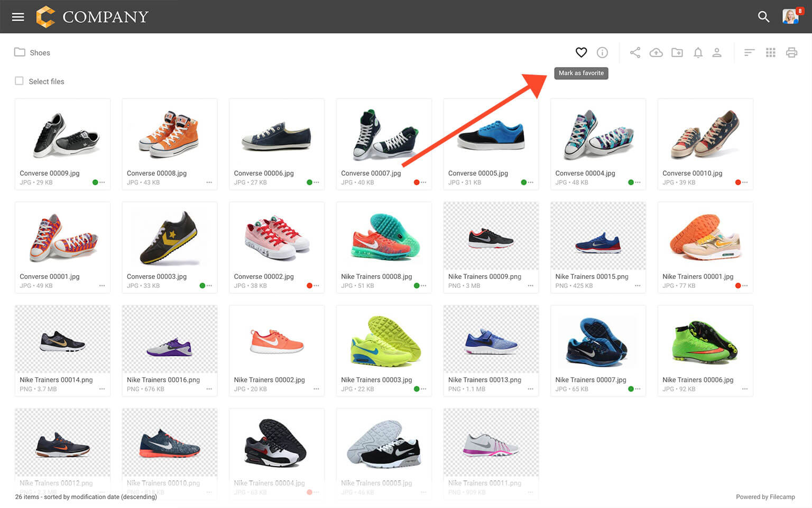This screenshot has height=508, width=812.
Task: Open the Converse 00001.jpg thumbnail
Action: 63,236
